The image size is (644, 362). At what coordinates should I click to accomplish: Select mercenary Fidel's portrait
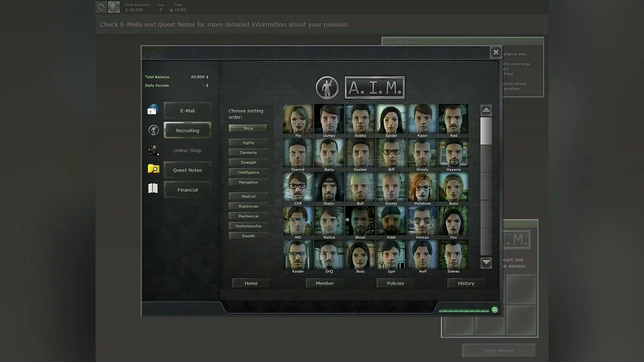point(391,220)
